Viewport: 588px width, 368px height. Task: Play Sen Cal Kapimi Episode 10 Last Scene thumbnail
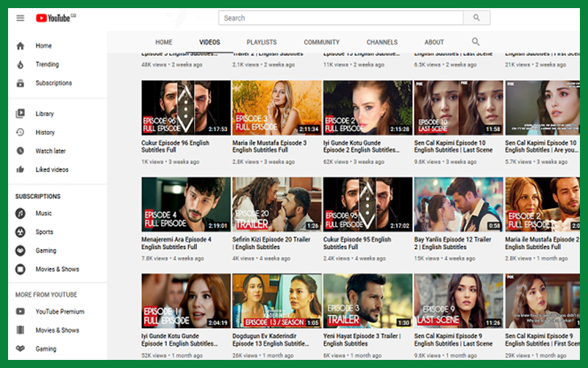pos(458,107)
